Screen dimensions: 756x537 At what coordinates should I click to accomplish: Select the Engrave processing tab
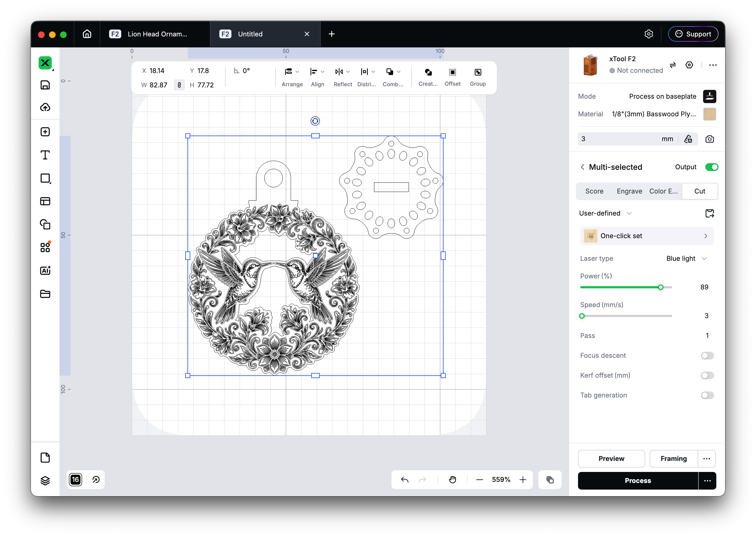[x=629, y=191]
